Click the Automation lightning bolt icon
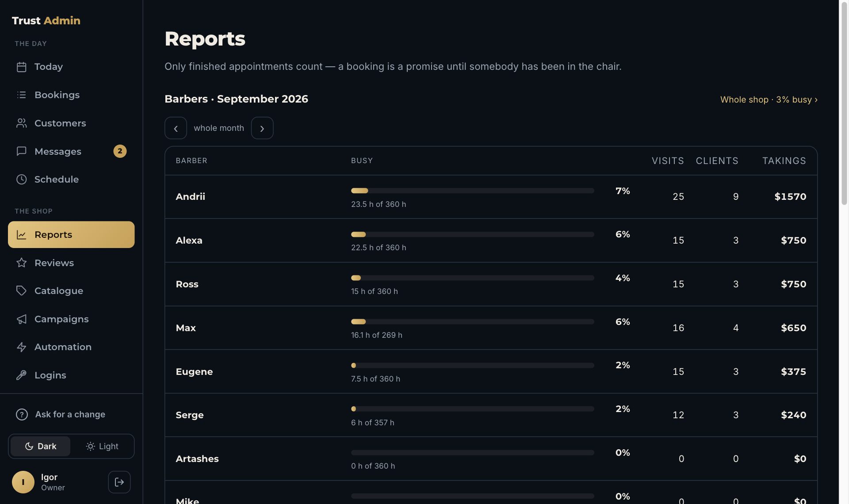The height and width of the screenshot is (504, 849). point(21,347)
